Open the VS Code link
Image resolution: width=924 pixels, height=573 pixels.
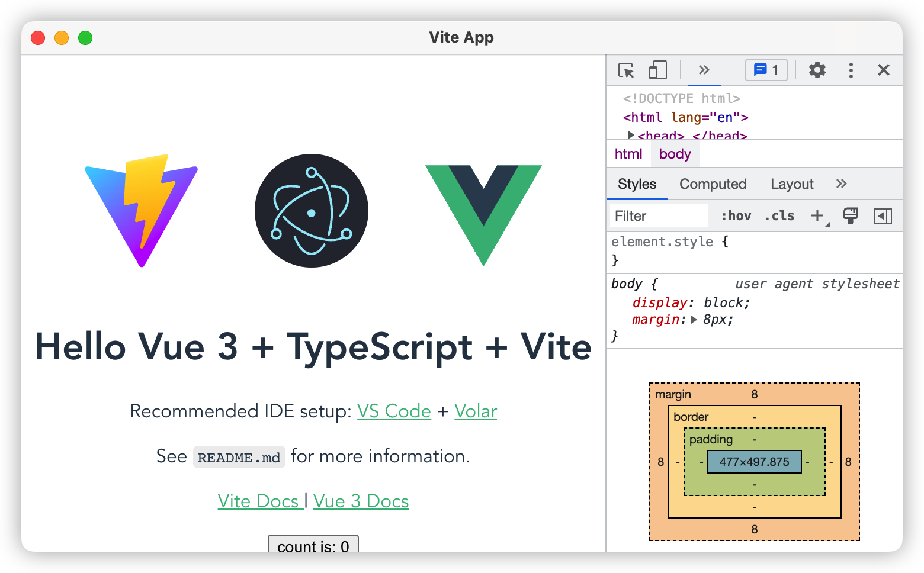(x=394, y=411)
